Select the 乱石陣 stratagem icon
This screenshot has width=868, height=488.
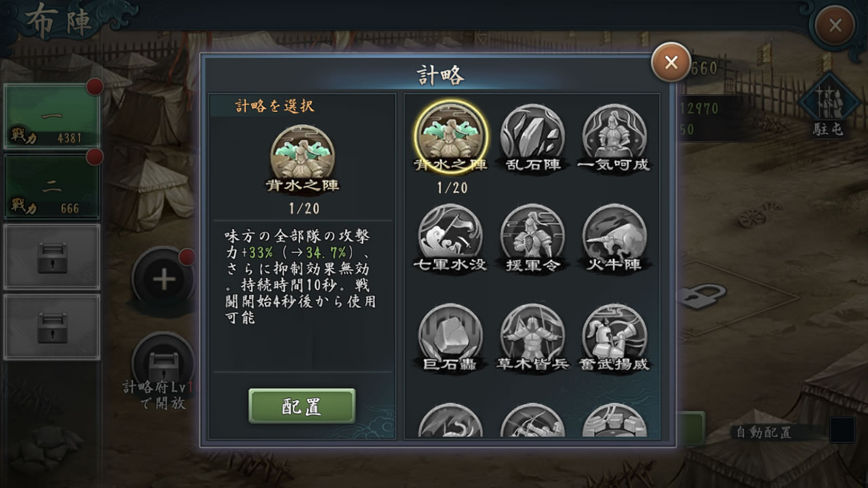(x=532, y=136)
